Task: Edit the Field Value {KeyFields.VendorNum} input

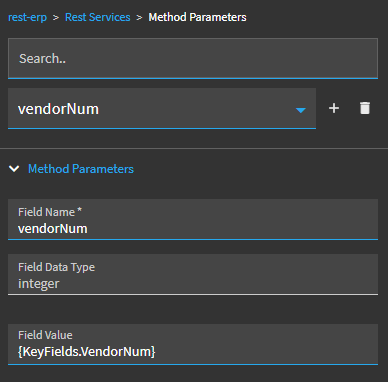Action: 193,344
